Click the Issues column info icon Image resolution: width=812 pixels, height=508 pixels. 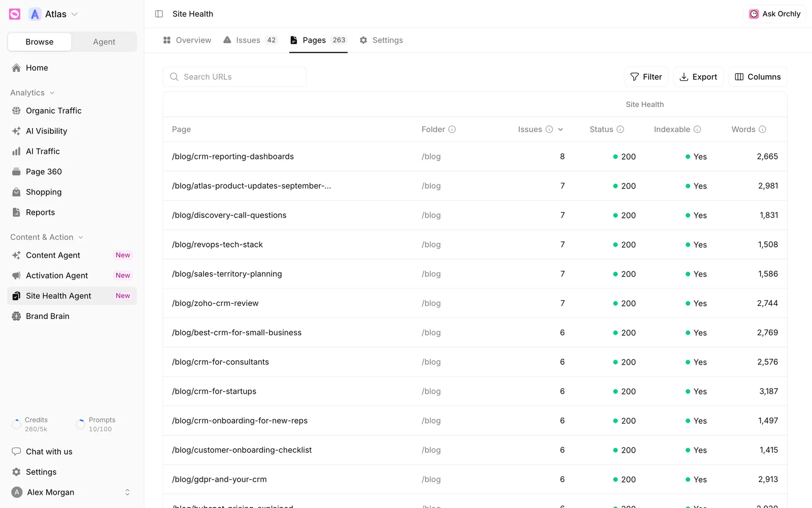549,130
